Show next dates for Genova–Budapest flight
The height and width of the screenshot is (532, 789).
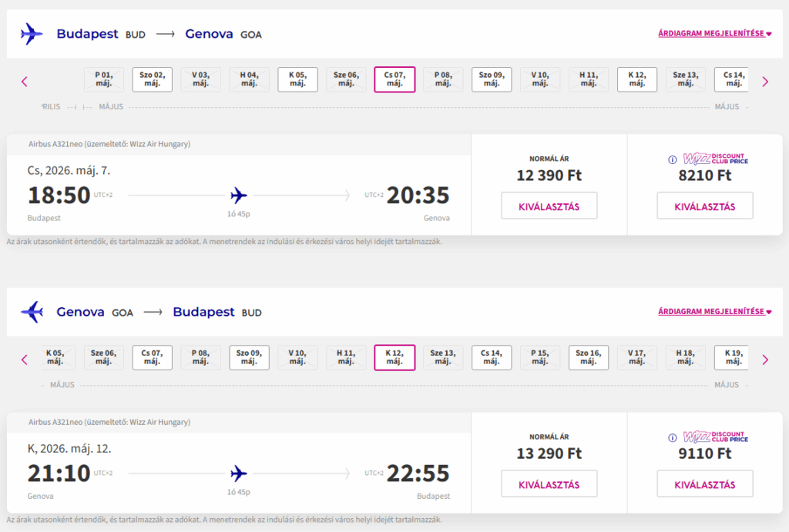click(x=764, y=360)
